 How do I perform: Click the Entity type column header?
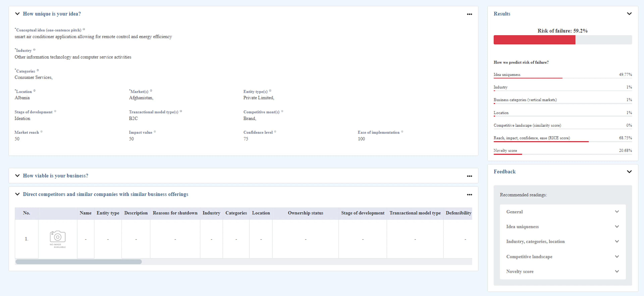pos(108,213)
